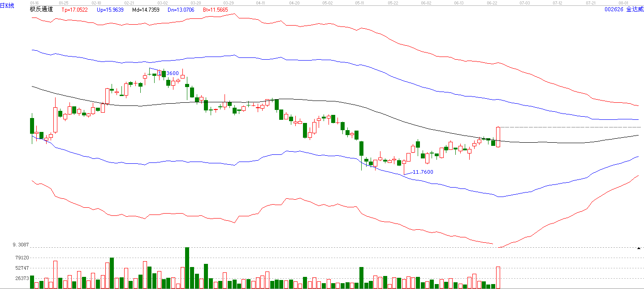Click the 05-02 date label
This screenshot has width=644, height=289.
(328, 3)
